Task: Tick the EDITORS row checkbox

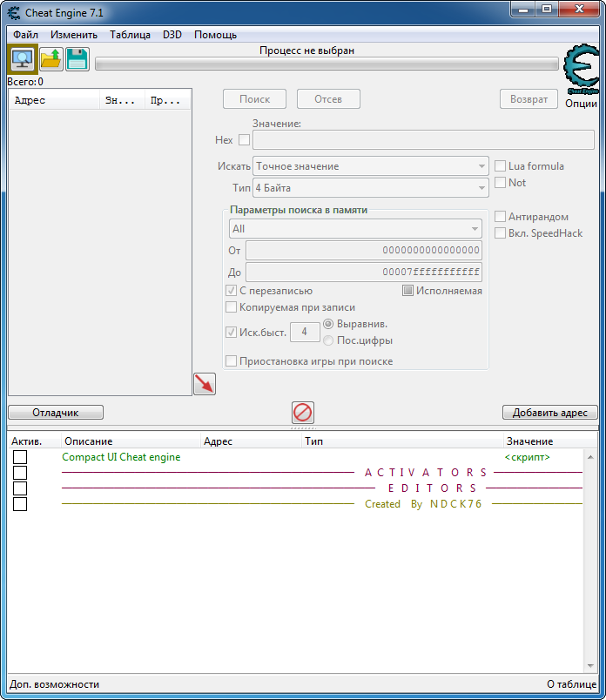Action: click(20, 488)
